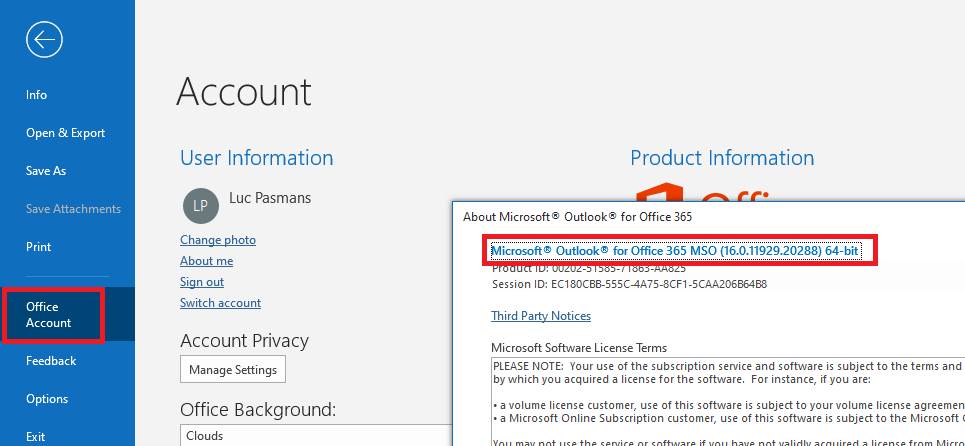Viewport: 965px width, 446px height.
Task: Click the Change photo link
Action: coord(218,240)
